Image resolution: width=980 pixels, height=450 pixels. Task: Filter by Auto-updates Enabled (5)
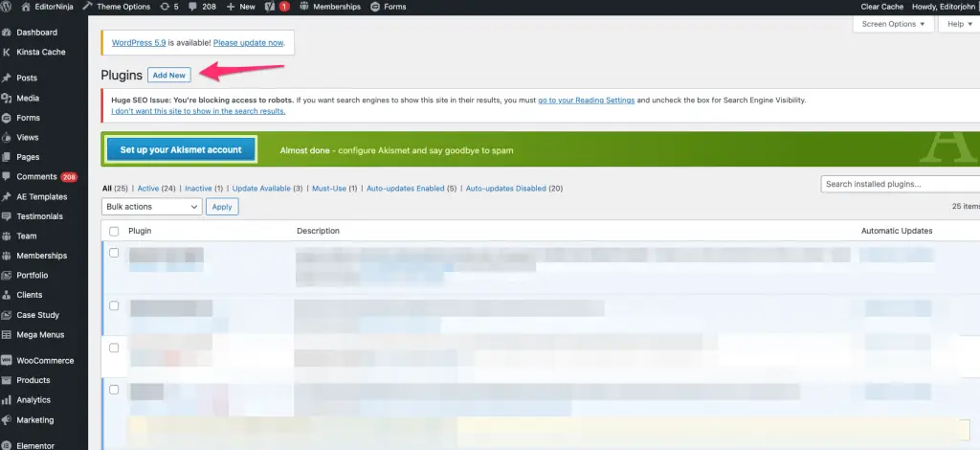[412, 188]
